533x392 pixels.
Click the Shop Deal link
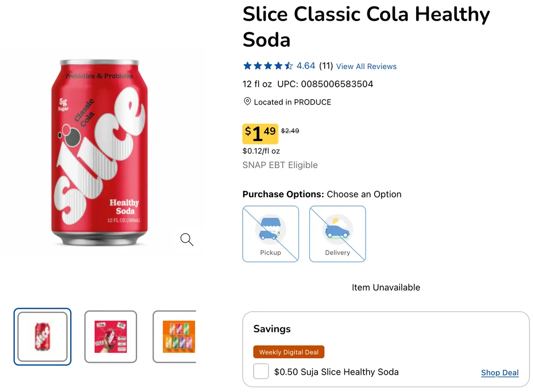coord(499,373)
